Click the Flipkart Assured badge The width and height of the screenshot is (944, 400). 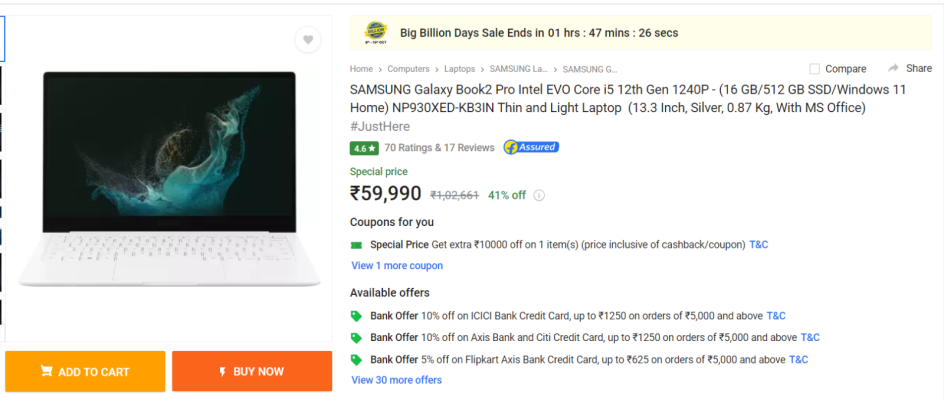[532, 147]
